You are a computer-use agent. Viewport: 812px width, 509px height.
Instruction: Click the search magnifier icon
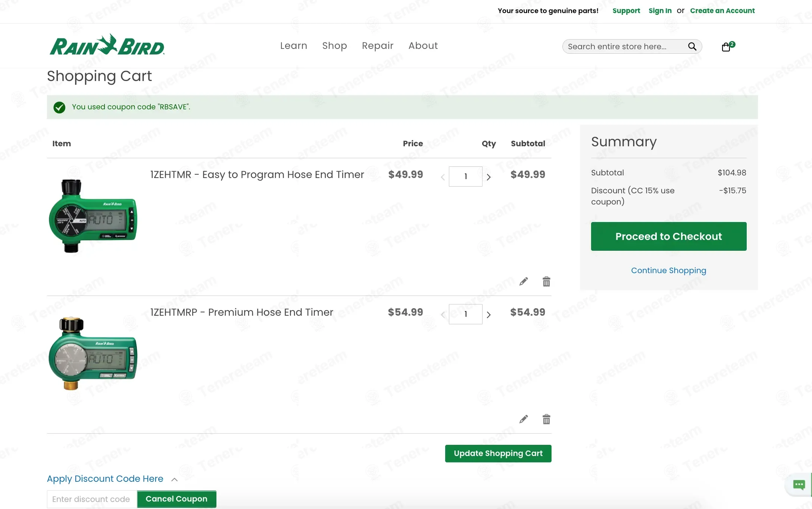pos(692,46)
